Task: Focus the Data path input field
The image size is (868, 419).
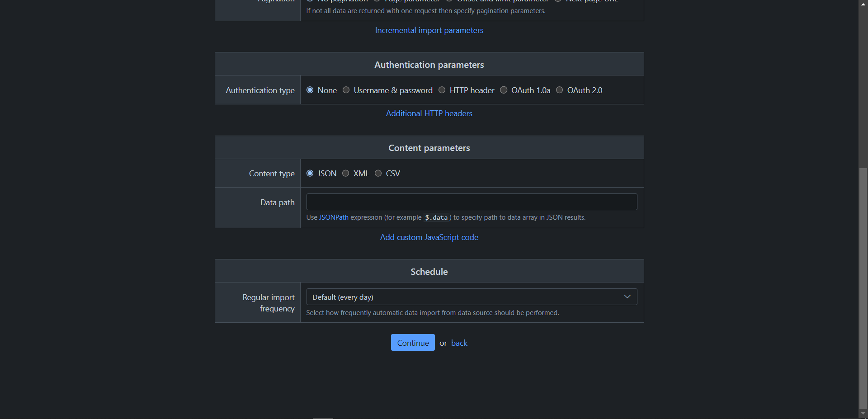Action: pyautogui.click(x=472, y=202)
